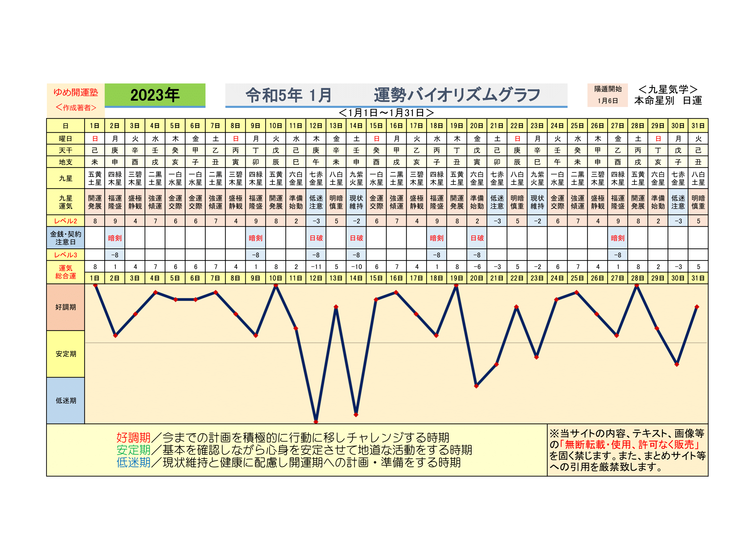Click the lowest graph point at 12日

tap(316, 421)
